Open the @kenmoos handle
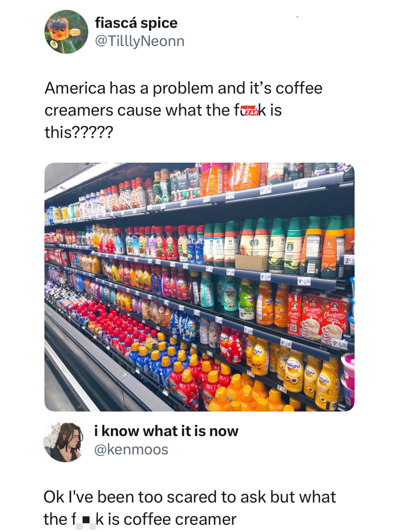Image resolution: width=399 pixels, height=532 pixels. pyautogui.click(x=131, y=449)
